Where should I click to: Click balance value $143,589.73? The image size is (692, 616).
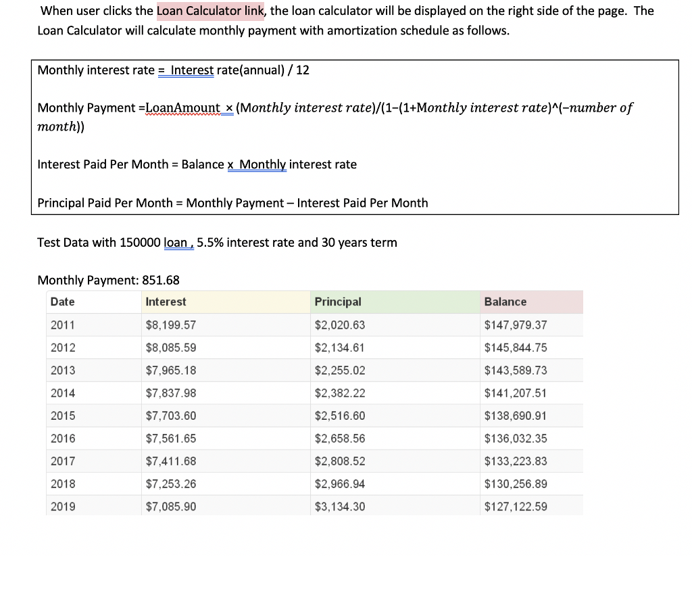516,371
